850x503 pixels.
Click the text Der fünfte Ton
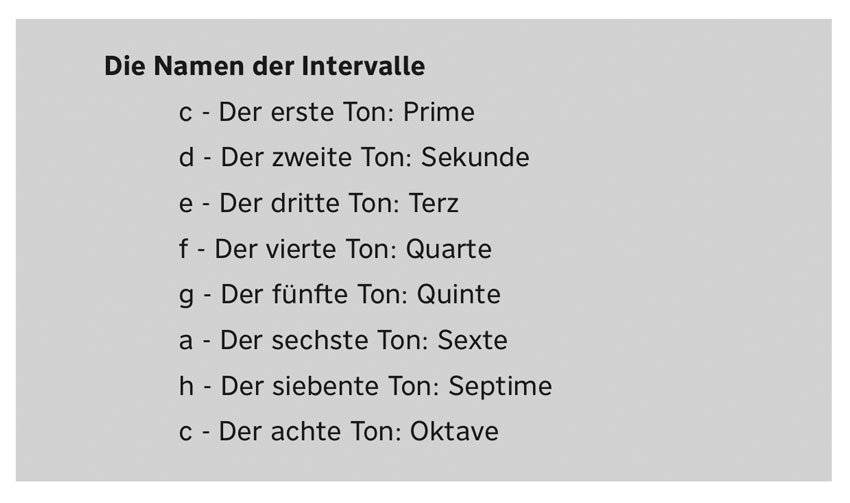pos(314,295)
